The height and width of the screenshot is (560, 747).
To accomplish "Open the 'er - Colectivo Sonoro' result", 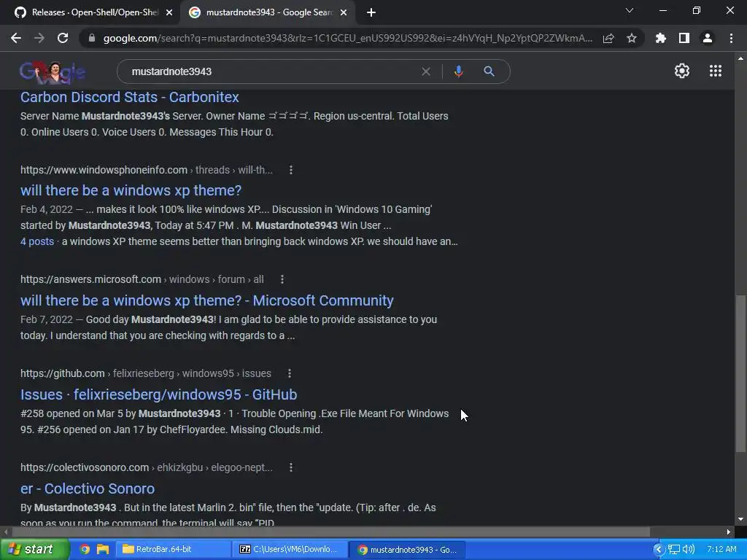I will pos(88,489).
